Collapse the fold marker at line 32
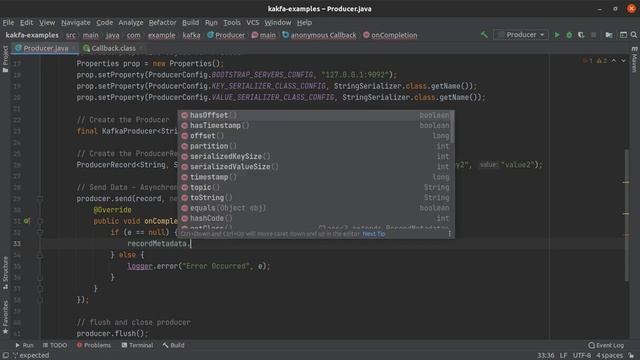 coord(40,232)
